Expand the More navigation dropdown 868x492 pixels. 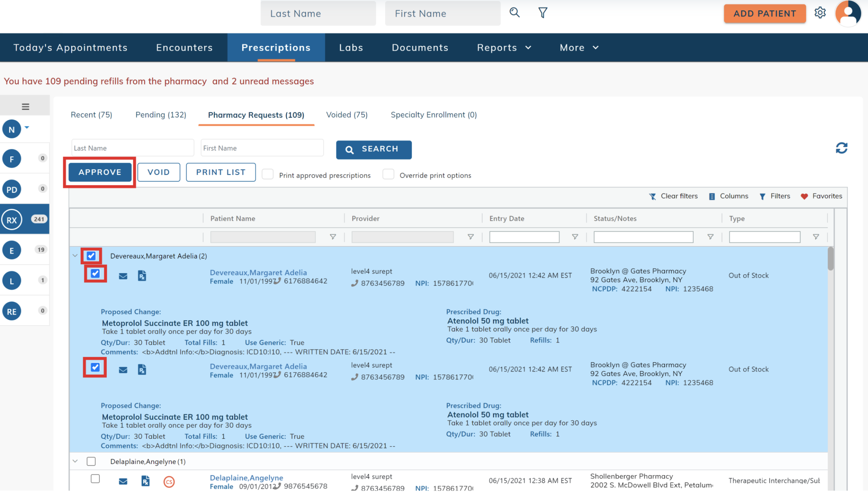point(579,47)
